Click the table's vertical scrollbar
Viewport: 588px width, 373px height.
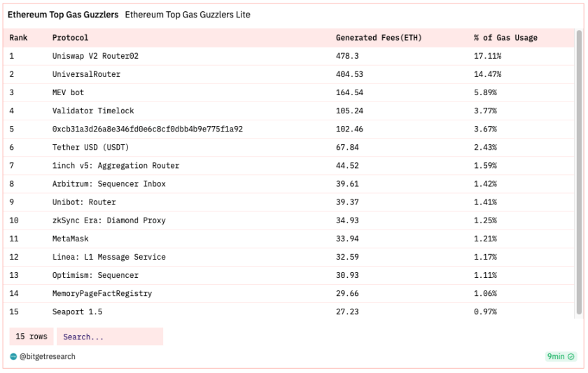pos(579,173)
